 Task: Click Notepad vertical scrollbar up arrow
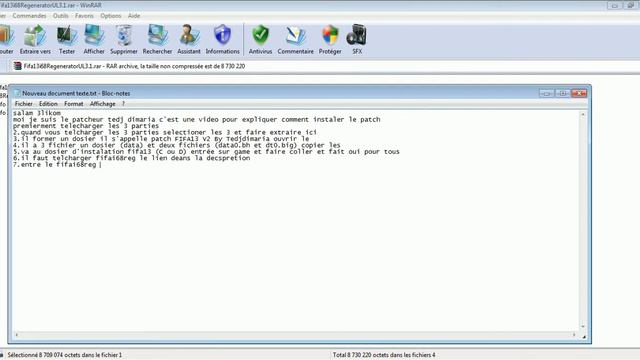pyautogui.click(x=583, y=115)
